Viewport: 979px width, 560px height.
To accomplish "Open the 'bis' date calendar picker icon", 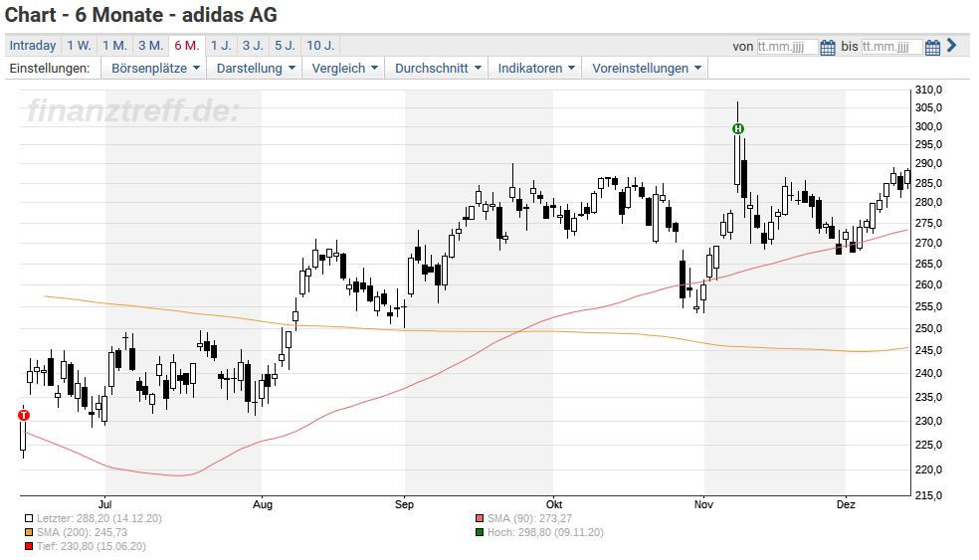I will tap(932, 47).
